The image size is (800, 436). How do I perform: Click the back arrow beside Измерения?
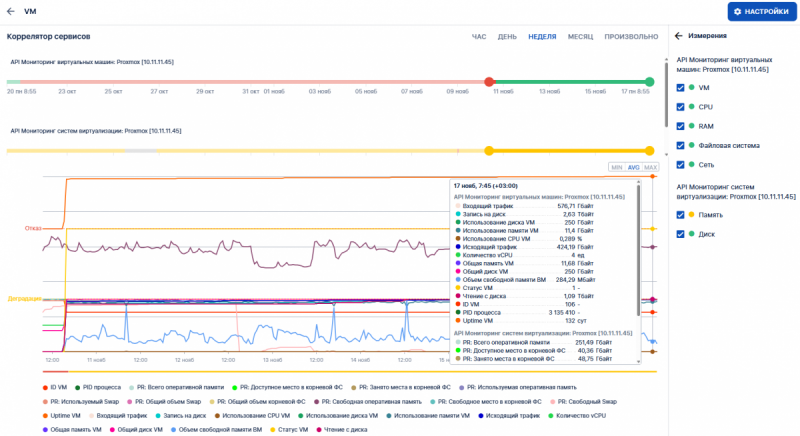pyautogui.click(x=679, y=36)
